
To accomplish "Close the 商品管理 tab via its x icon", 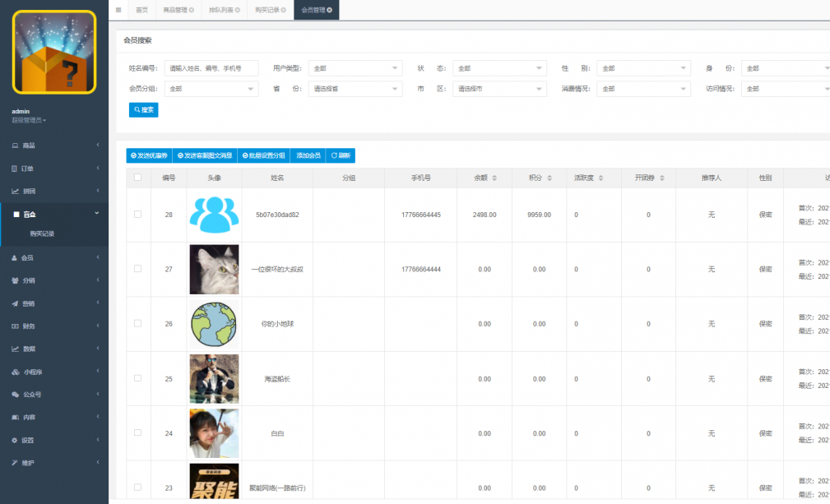I will click(x=192, y=10).
